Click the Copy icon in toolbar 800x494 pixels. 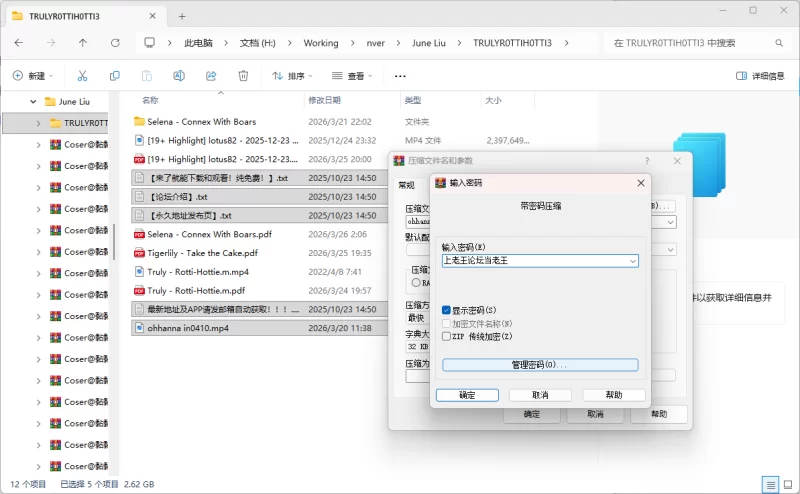pyautogui.click(x=115, y=76)
